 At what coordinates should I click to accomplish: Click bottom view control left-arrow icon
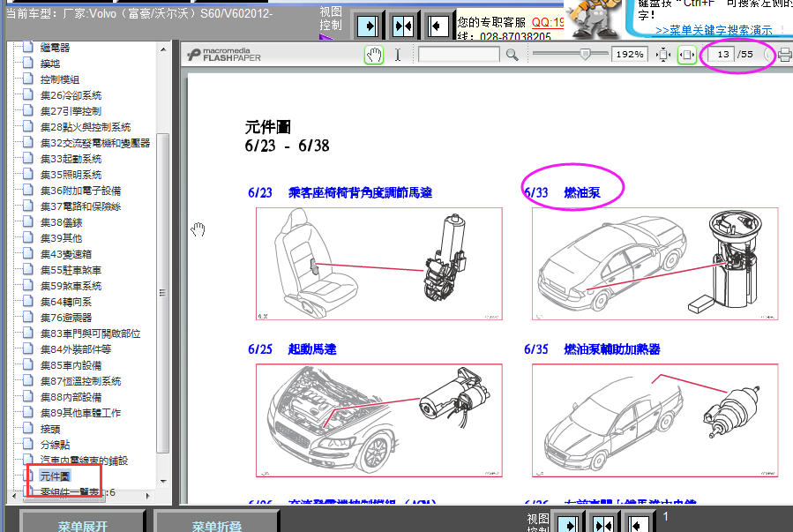coord(638,523)
